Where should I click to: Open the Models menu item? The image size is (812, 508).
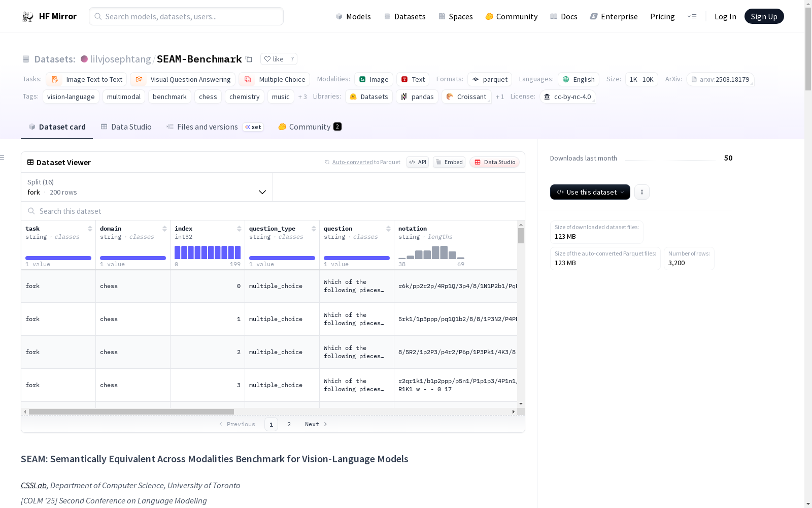353,16
